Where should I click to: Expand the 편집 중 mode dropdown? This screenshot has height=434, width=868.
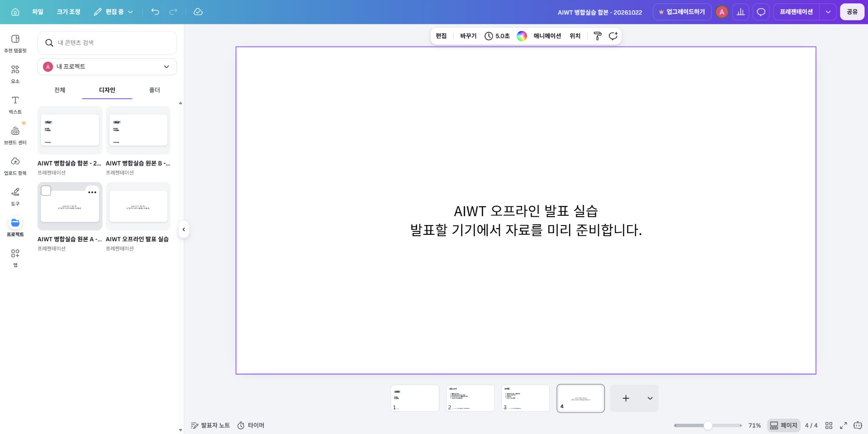coord(113,12)
